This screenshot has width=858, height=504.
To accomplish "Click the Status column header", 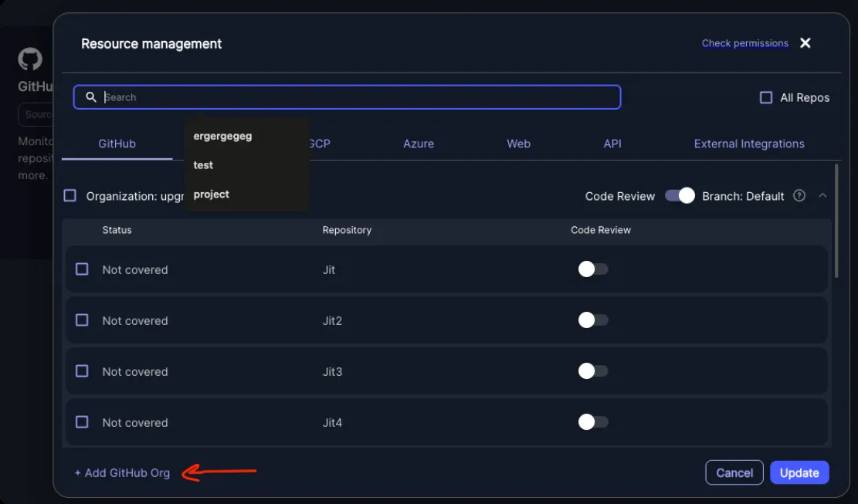I will 117,230.
